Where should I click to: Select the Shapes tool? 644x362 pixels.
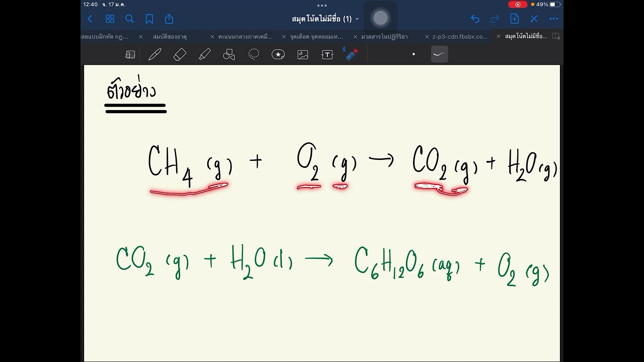[229, 55]
